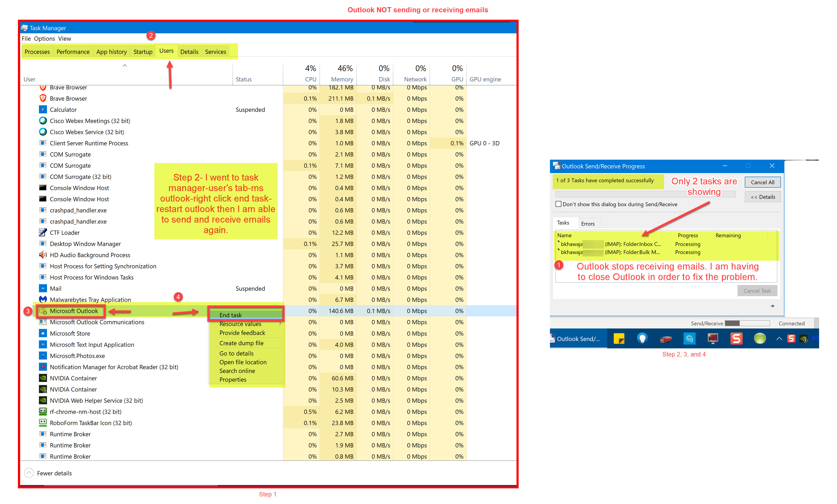Viewport: 837px width, 504px height.
Task: Open the large Snagit taskbar icon
Action: coord(736,339)
